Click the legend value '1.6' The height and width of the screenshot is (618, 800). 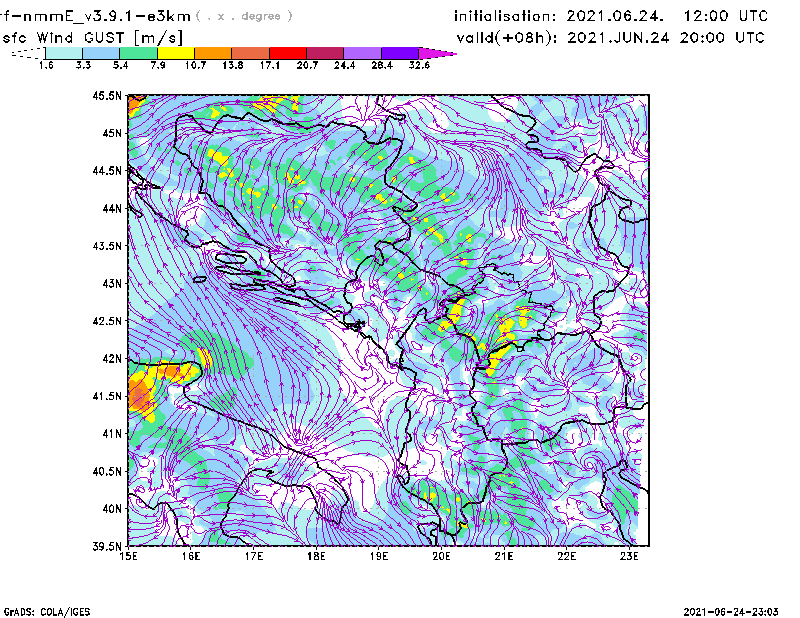(46, 65)
